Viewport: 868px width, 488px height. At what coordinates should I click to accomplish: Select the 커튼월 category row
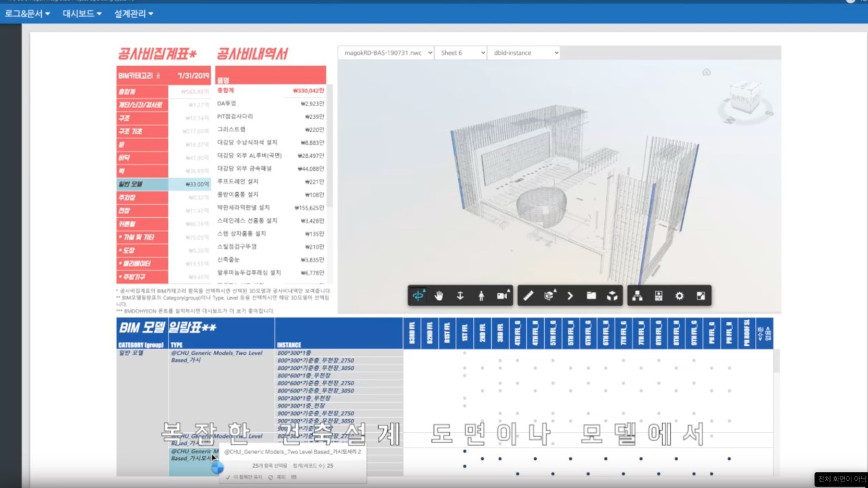click(x=163, y=224)
